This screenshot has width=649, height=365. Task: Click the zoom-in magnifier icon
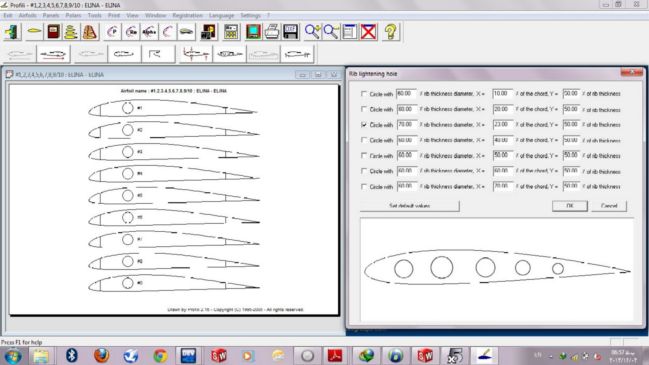click(312, 32)
